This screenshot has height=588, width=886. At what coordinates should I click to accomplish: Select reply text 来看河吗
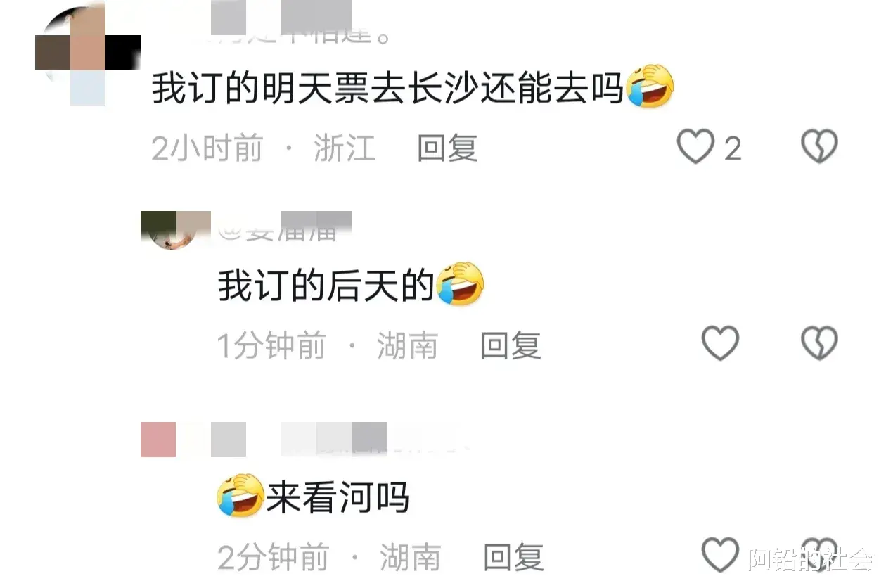337,497
